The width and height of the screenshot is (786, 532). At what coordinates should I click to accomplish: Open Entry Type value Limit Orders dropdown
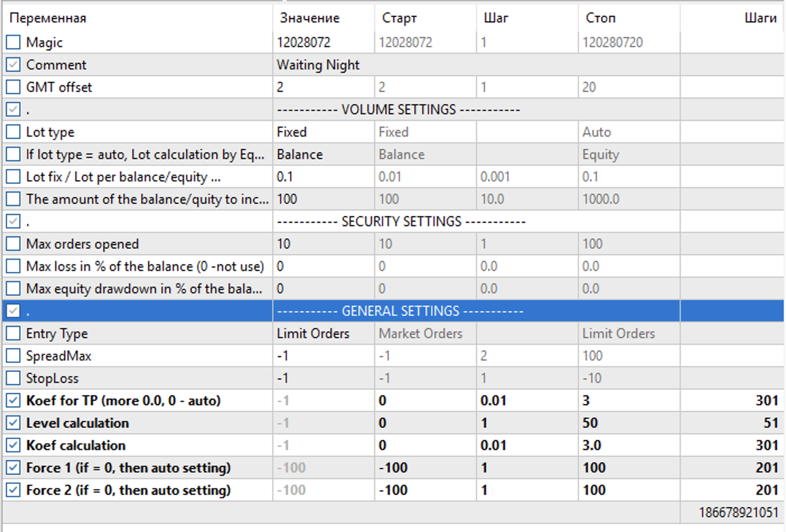pyautogui.click(x=324, y=333)
